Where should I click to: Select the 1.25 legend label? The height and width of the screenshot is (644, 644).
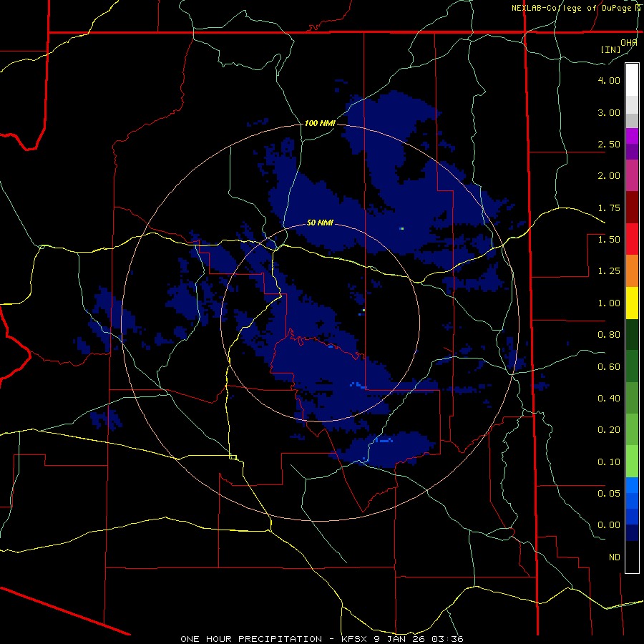(x=609, y=271)
